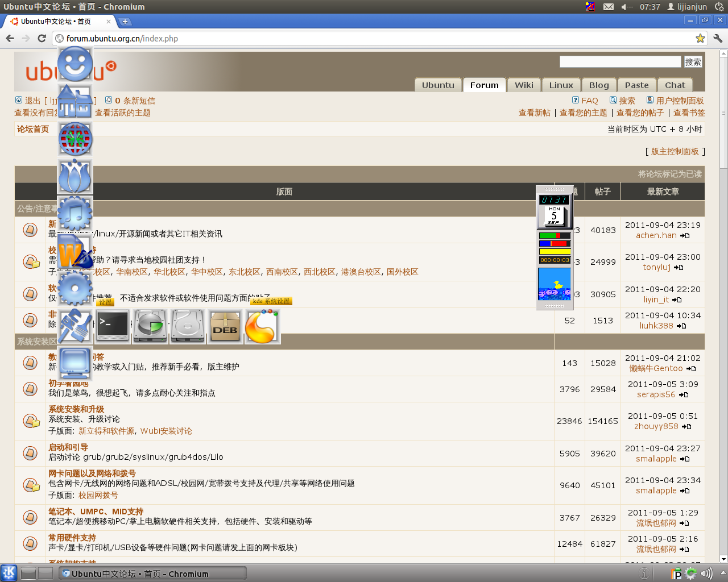The width and height of the screenshot is (728, 582).
Task: Click the 搜索 search button
Action: [693, 62]
